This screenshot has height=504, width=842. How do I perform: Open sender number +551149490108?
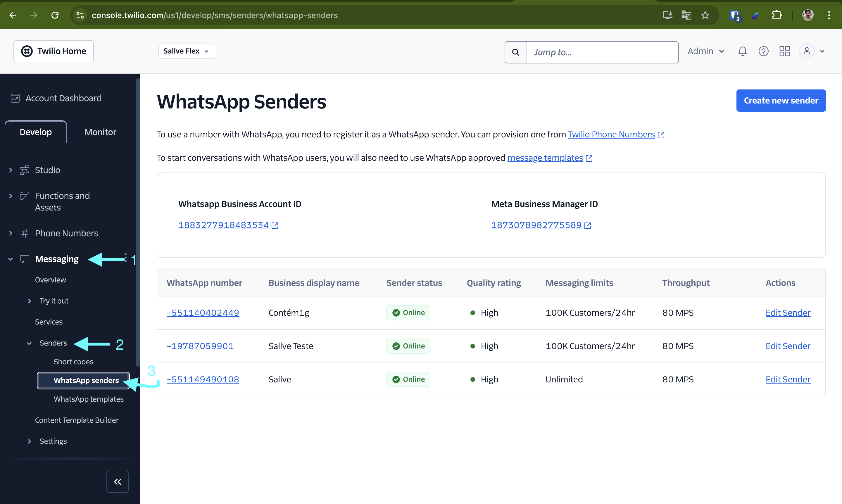203,379
